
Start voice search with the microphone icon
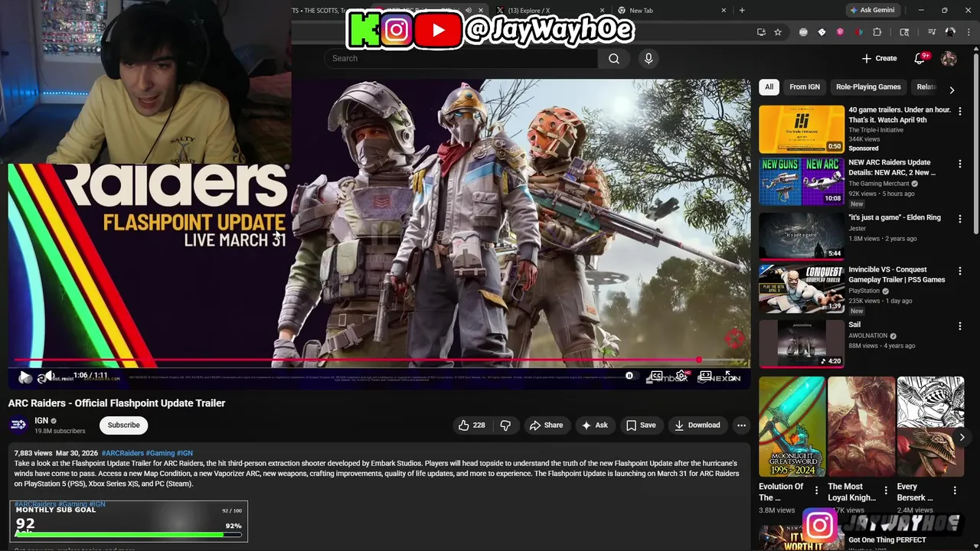pyautogui.click(x=648, y=58)
